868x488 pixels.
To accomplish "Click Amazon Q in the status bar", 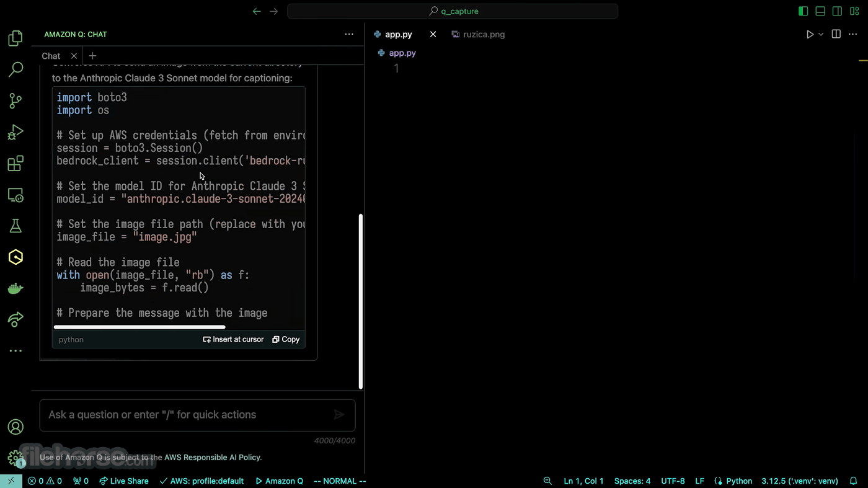I will tap(279, 481).
